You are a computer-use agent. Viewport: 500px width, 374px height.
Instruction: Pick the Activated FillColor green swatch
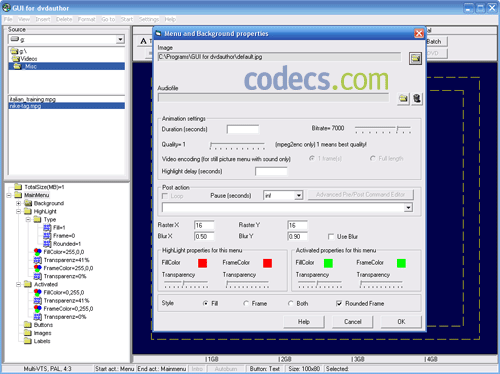pyautogui.click(x=328, y=263)
